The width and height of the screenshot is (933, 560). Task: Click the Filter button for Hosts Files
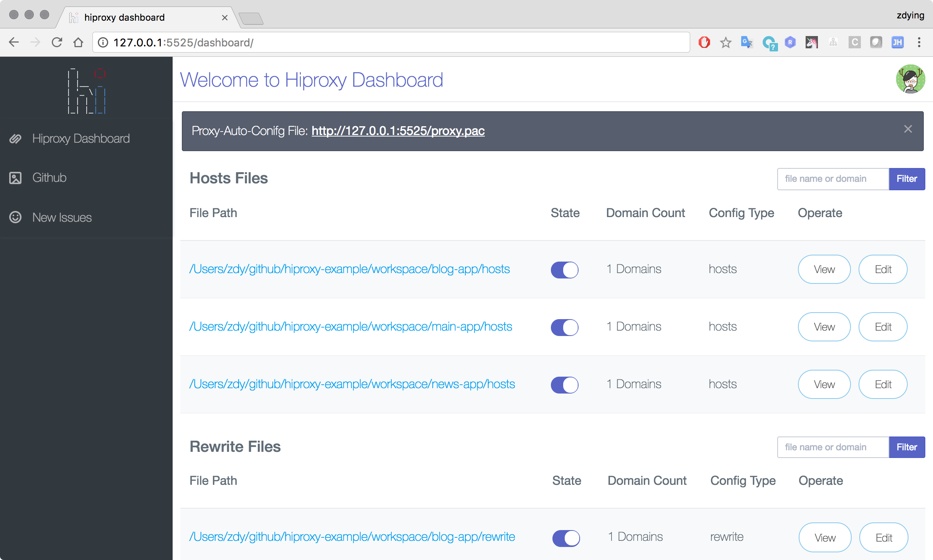[907, 179]
